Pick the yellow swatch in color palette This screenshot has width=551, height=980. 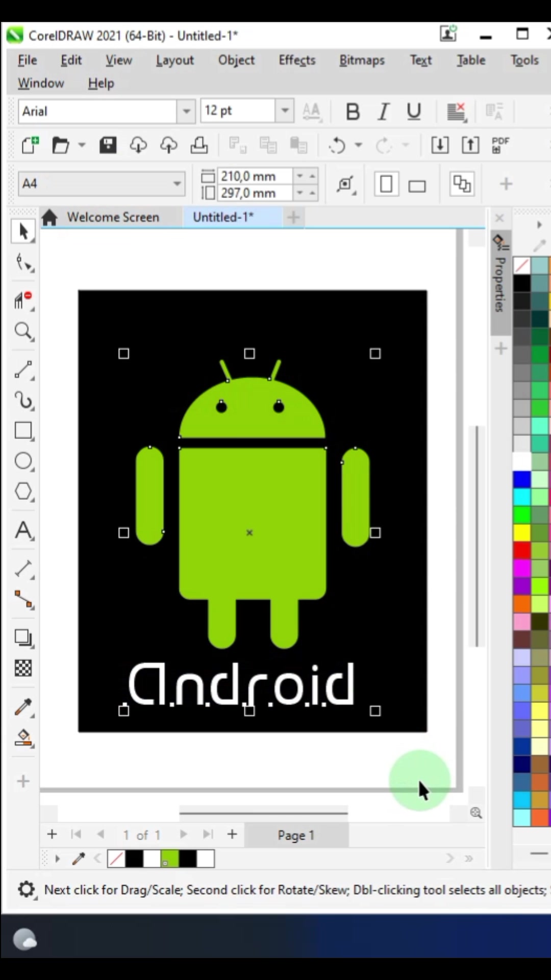pyautogui.click(x=522, y=533)
